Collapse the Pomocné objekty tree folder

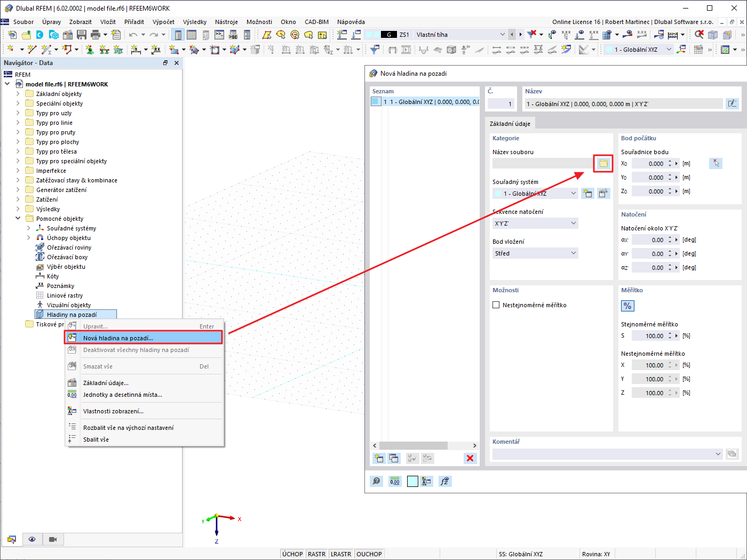tap(18, 218)
